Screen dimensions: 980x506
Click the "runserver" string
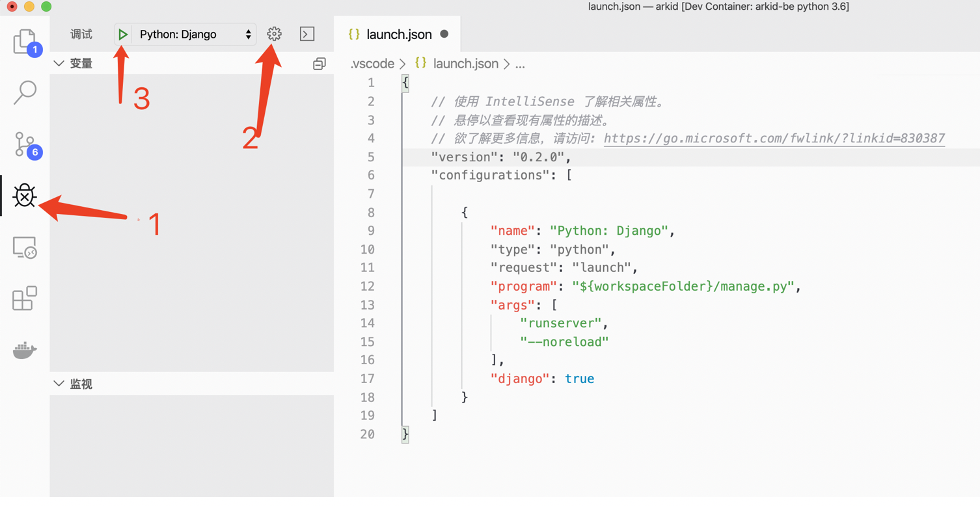tap(560, 323)
